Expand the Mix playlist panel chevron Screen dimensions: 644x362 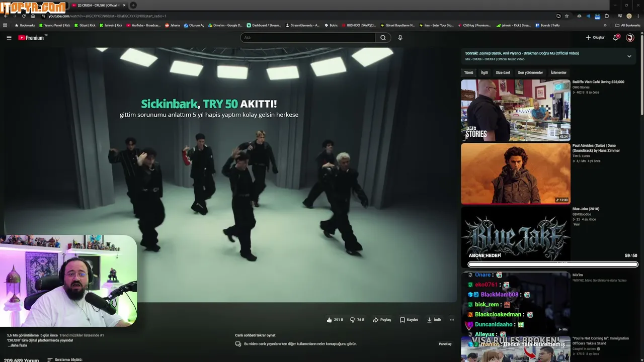tap(629, 56)
